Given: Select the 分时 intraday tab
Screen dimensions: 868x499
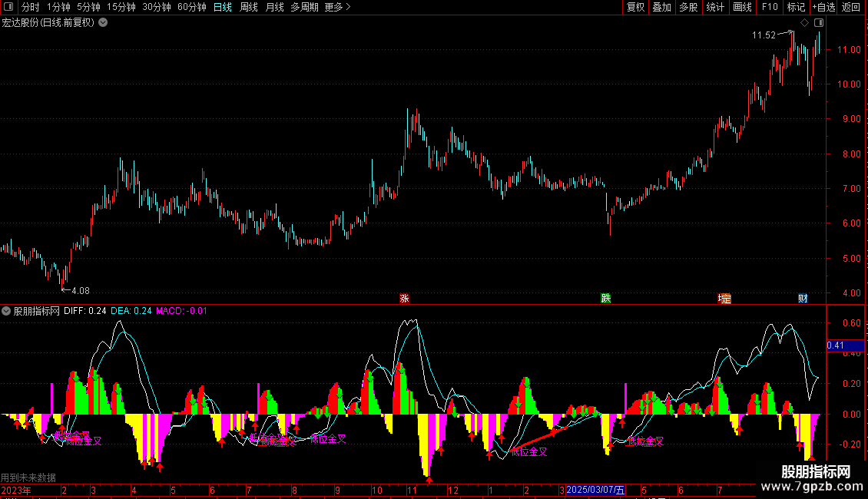Looking at the screenshot, I should (31, 7).
